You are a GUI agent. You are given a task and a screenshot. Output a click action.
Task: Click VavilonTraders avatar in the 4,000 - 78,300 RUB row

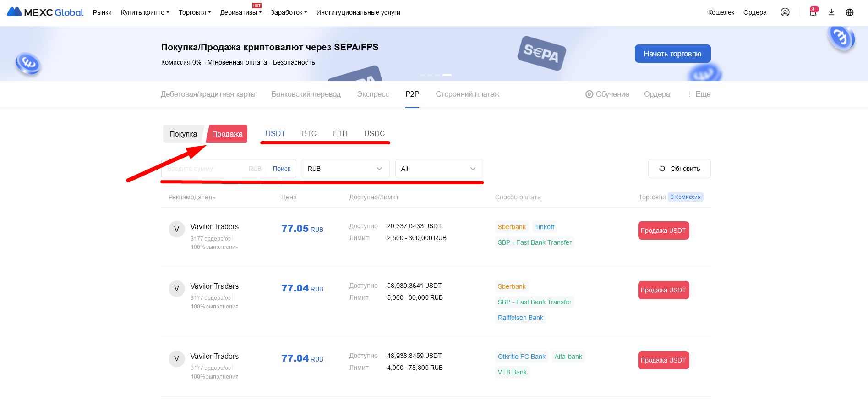click(x=176, y=359)
